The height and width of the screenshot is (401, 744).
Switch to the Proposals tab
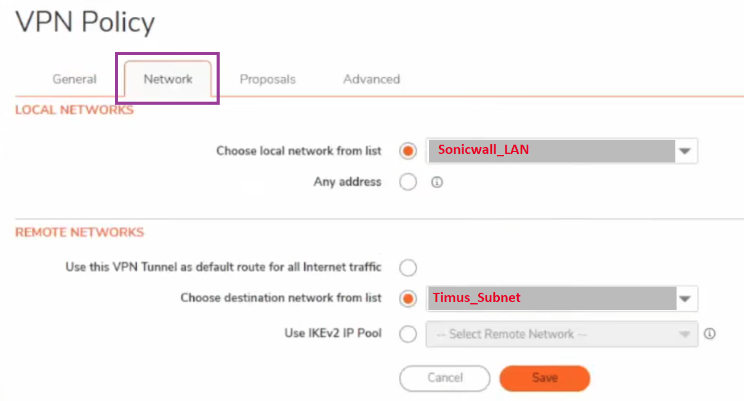click(x=268, y=79)
